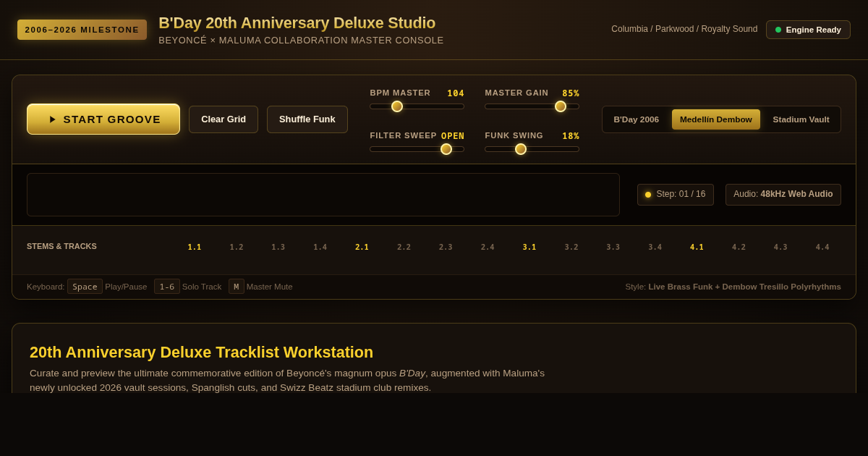Screen dimensions: 868x456
Task: Click the Columbia / Parkwood / Royalty Sound label
Action: [684, 29]
